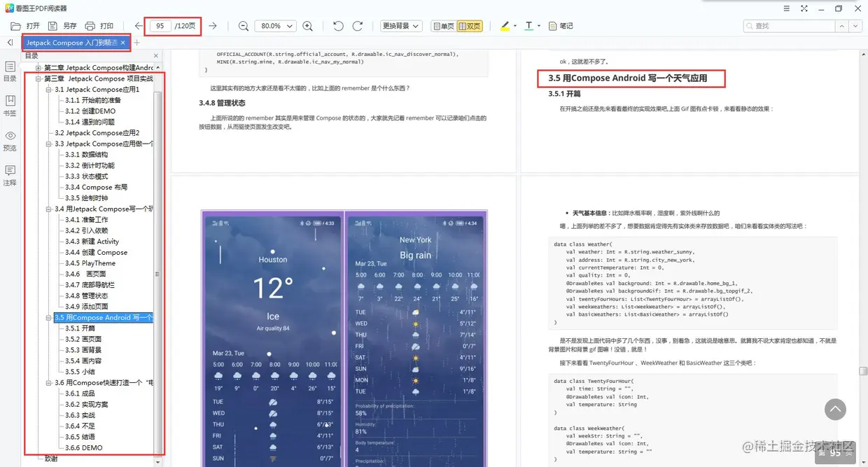Collapse the sidebar with the arrow icon
Image resolution: width=868 pixels, height=467 pixels.
click(10, 43)
